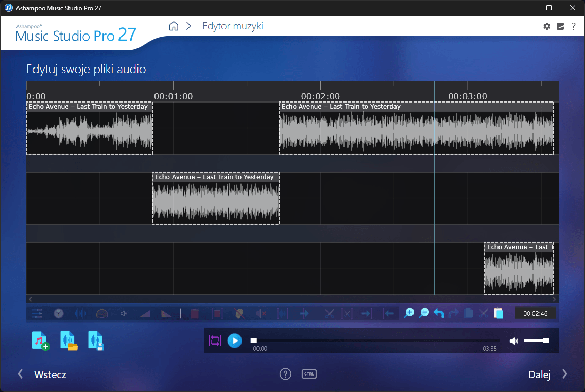Select the long clip starting near 00:02:00
This screenshot has height=392, width=585.
click(417, 128)
